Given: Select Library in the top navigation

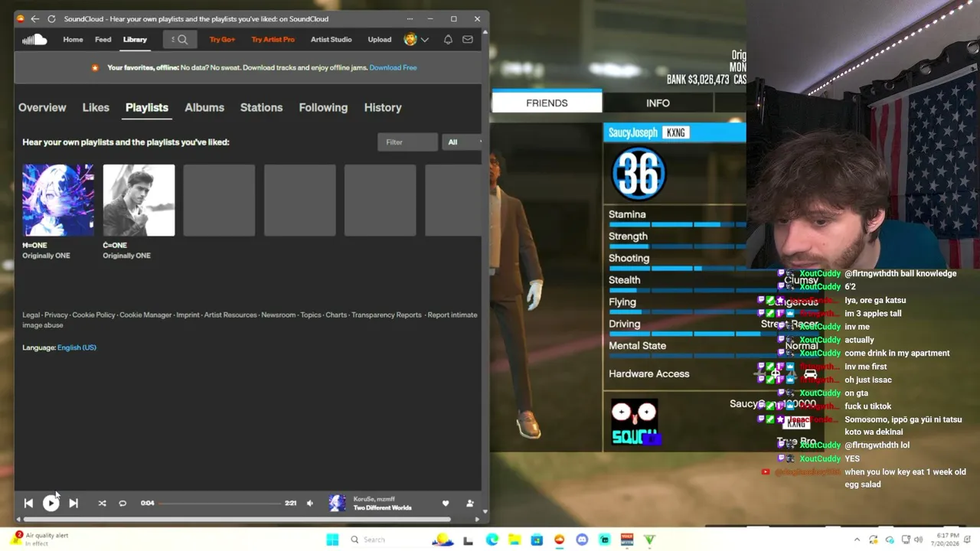Looking at the screenshot, I should [x=135, y=40].
